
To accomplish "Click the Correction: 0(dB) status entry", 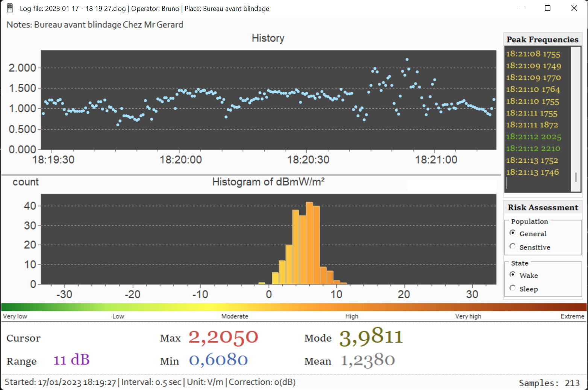I will 262,382.
